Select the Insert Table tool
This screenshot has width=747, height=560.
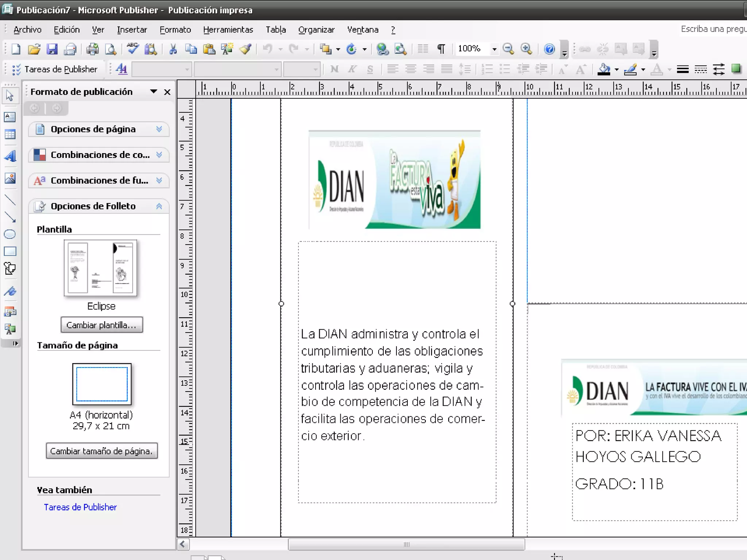(x=10, y=135)
